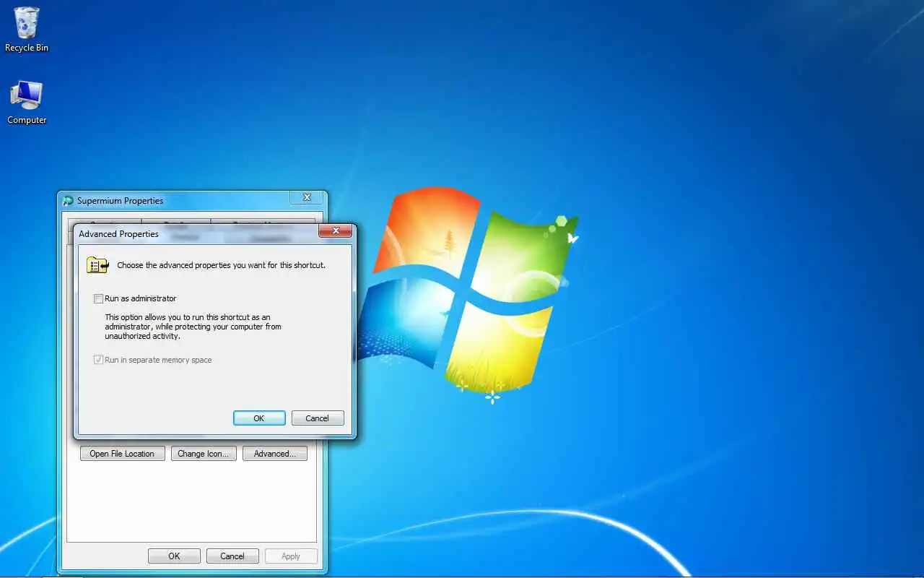Click OK in Supermium Properties window
Image resolution: width=924 pixels, height=578 pixels.
coord(174,556)
